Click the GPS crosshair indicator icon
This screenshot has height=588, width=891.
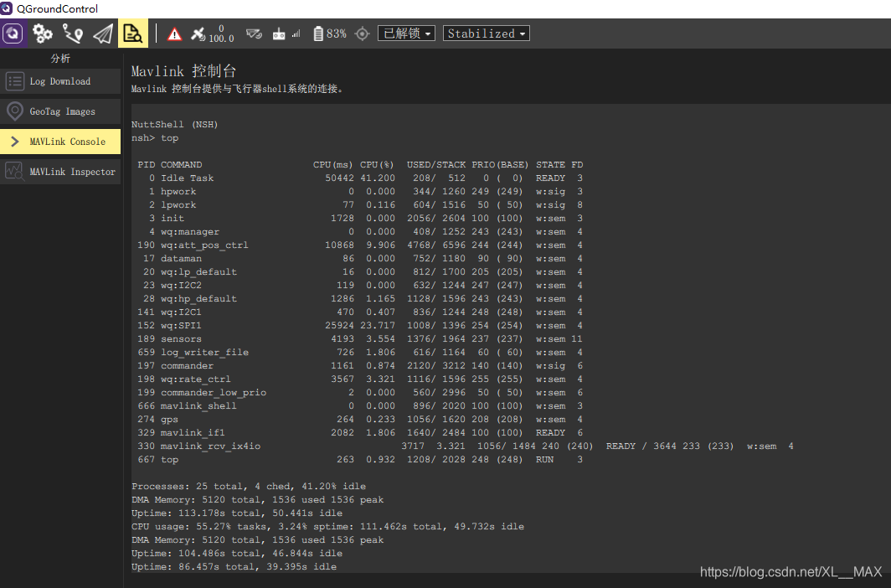click(362, 34)
